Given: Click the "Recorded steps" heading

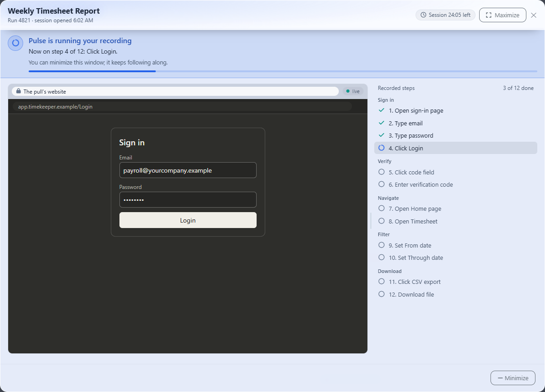Looking at the screenshot, I should (396, 88).
